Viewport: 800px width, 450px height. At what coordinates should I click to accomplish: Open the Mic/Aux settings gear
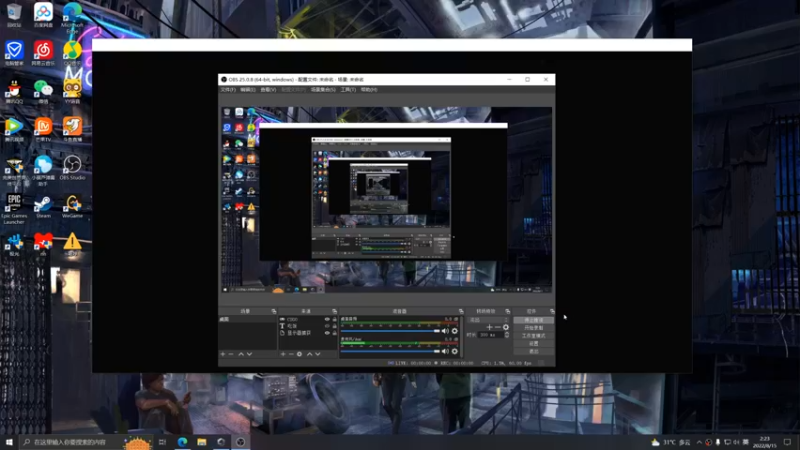pos(455,351)
